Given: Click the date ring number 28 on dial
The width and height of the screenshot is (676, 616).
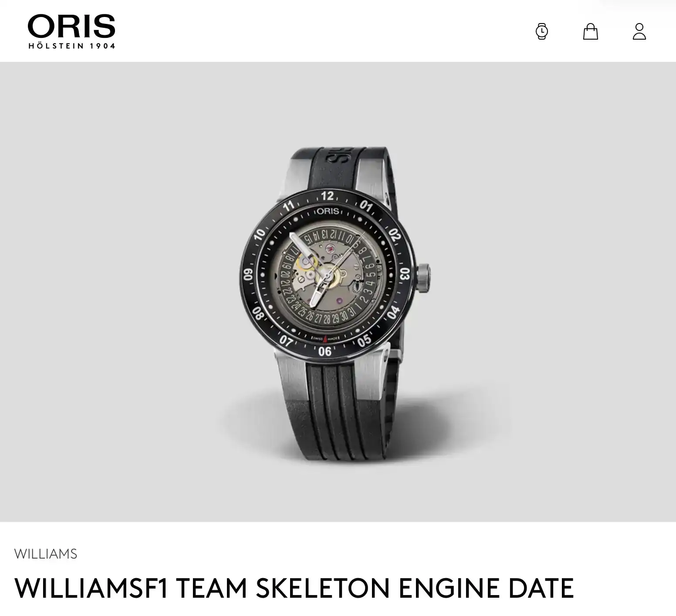Looking at the screenshot, I should (x=327, y=319).
